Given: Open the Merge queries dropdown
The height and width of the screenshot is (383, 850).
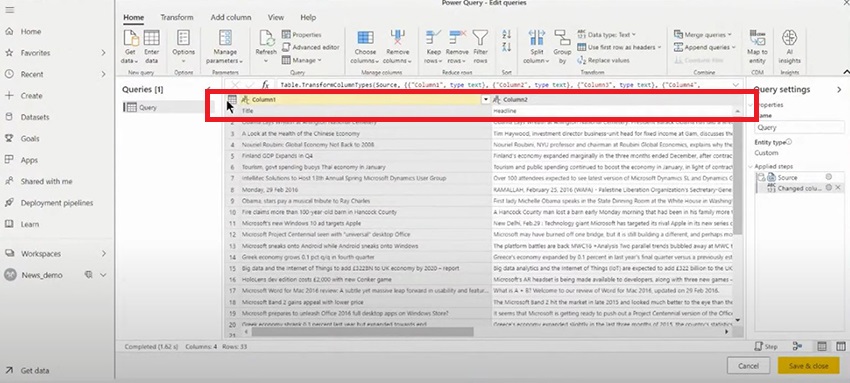Looking at the screenshot, I should coord(702,35).
